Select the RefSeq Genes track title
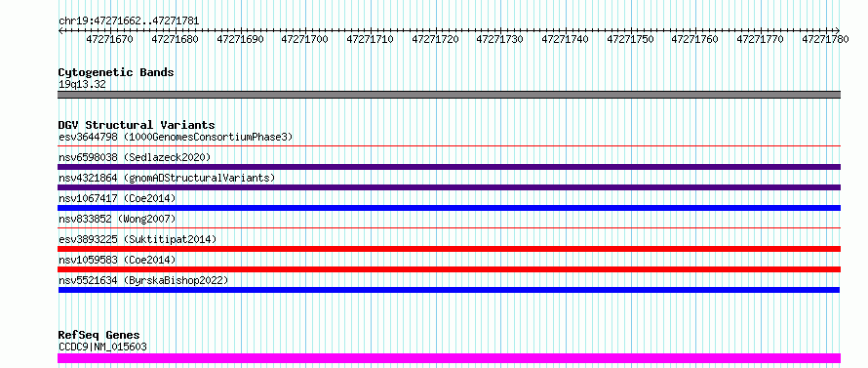This screenshot has width=868, height=368. [99, 336]
